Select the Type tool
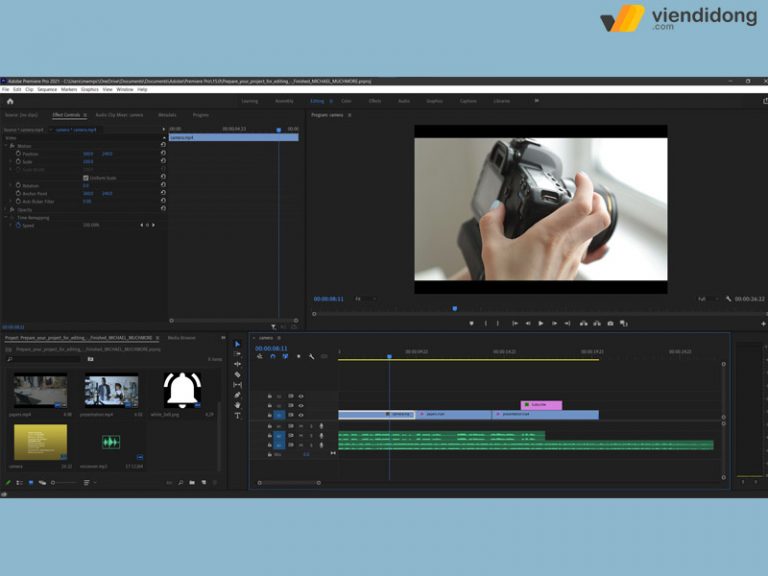Image resolution: width=768 pixels, height=576 pixels. (238, 416)
